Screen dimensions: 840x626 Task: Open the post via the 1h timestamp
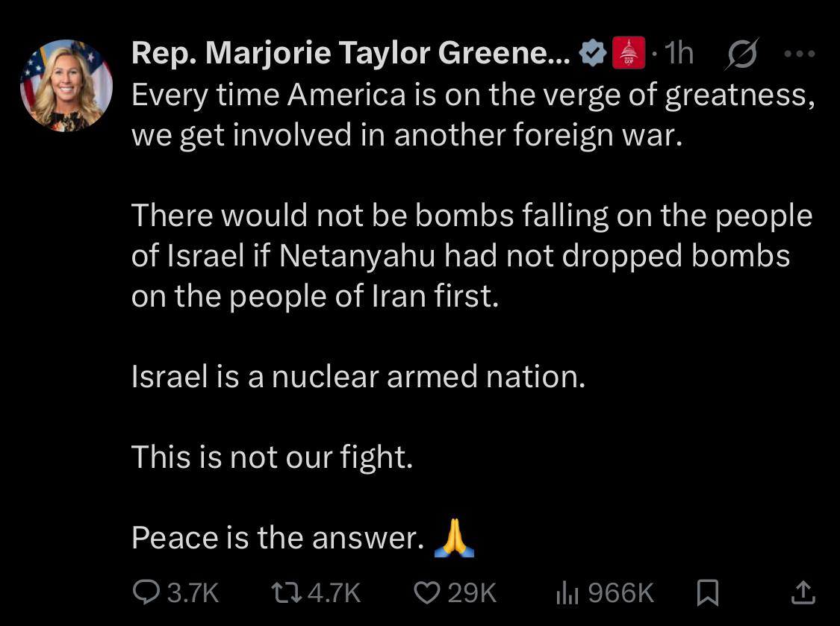(679, 53)
